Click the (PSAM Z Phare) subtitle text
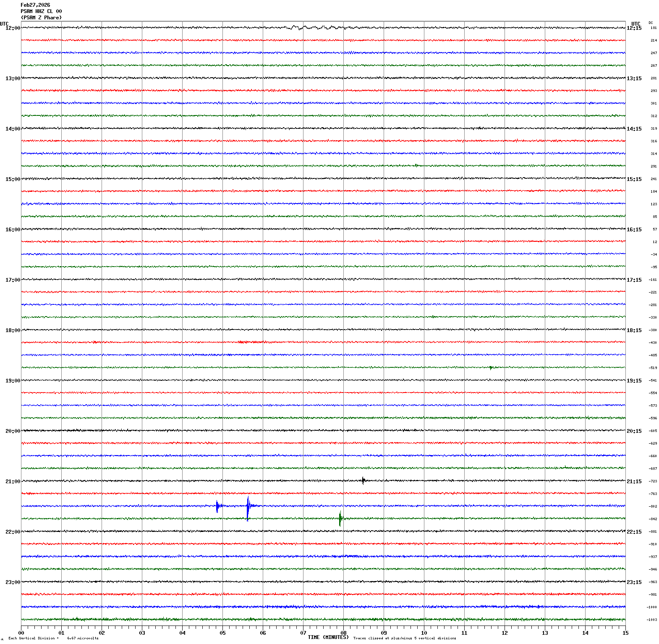Screen dimensions: 659x644 (x=41, y=18)
